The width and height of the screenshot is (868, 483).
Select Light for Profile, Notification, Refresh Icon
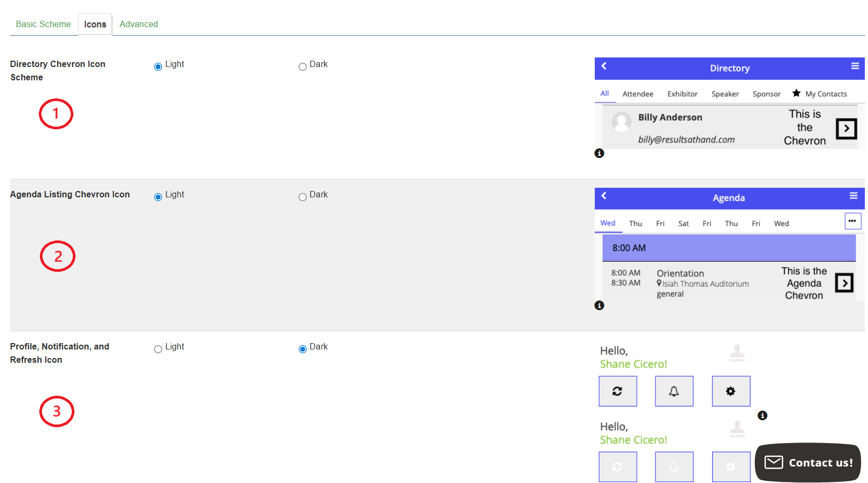coord(158,349)
